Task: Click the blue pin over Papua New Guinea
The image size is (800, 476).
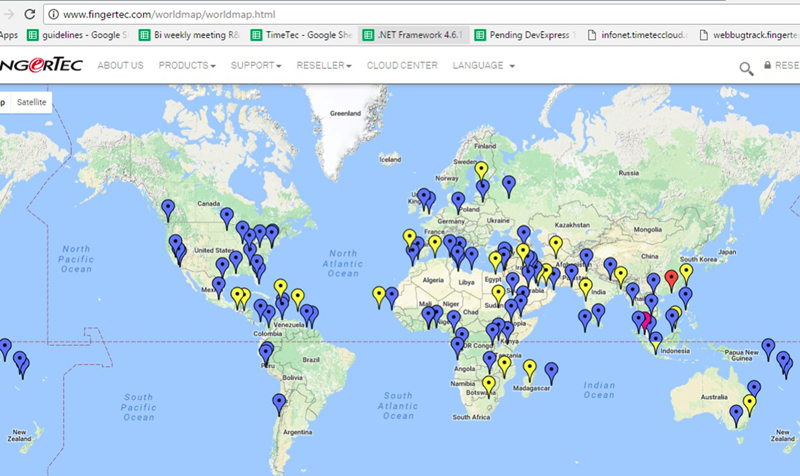Action: [768, 347]
